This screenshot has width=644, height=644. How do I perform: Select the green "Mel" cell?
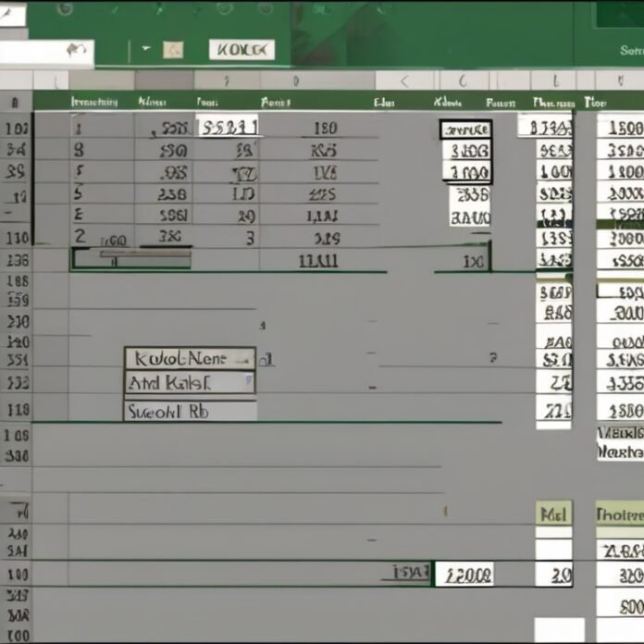(x=553, y=514)
